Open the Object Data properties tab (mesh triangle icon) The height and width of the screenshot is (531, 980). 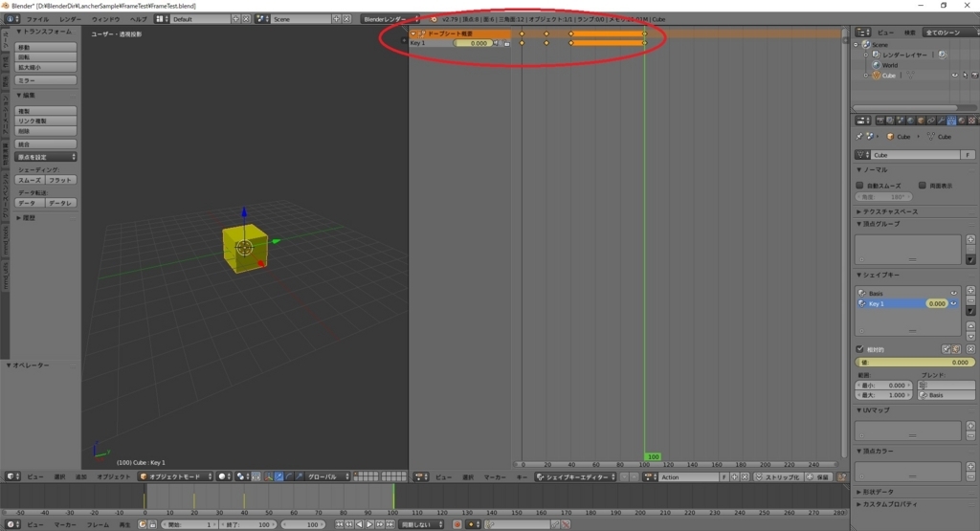pyautogui.click(x=951, y=121)
